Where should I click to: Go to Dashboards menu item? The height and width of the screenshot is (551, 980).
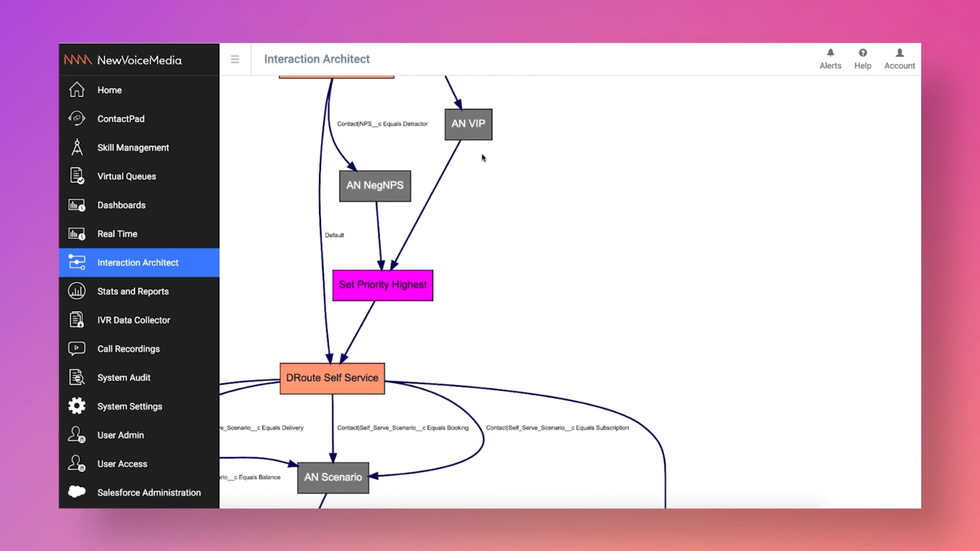pos(121,205)
